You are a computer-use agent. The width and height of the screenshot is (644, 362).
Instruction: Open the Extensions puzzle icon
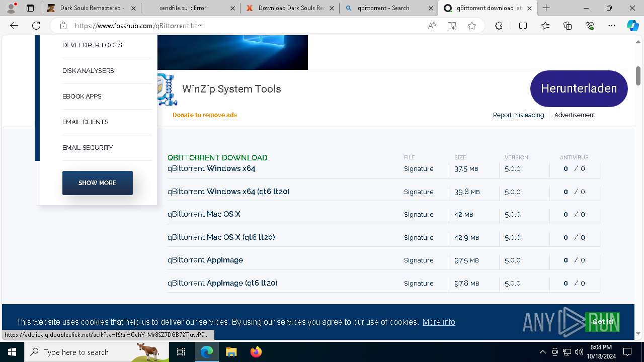click(x=499, y=26)
